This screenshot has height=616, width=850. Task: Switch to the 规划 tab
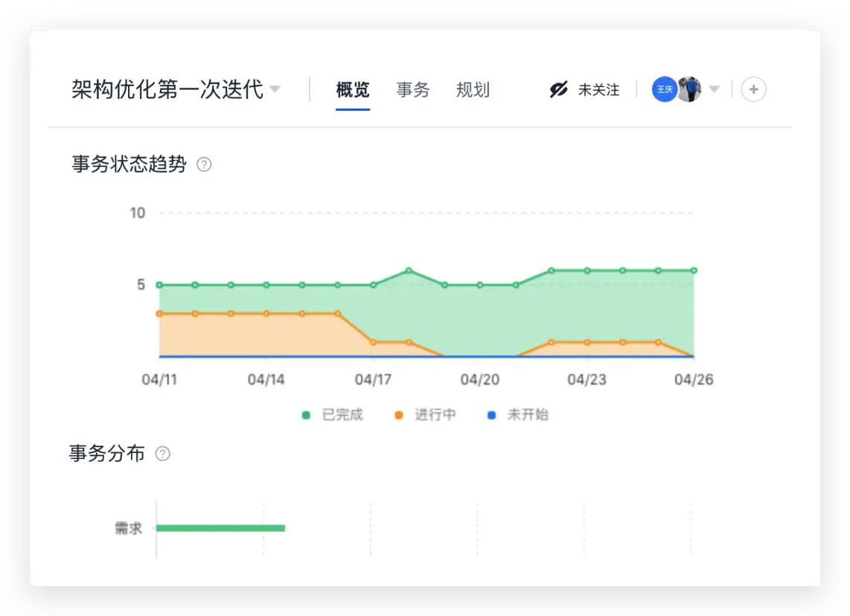tap(473, 89)
